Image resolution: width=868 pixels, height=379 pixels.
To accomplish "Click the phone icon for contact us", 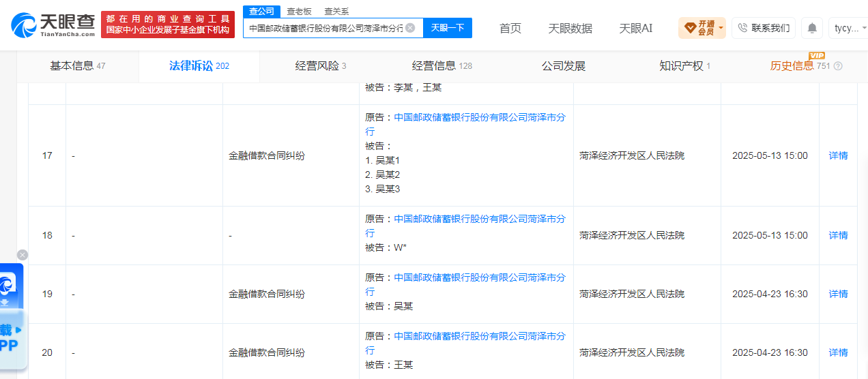I will tap(742, 28).
